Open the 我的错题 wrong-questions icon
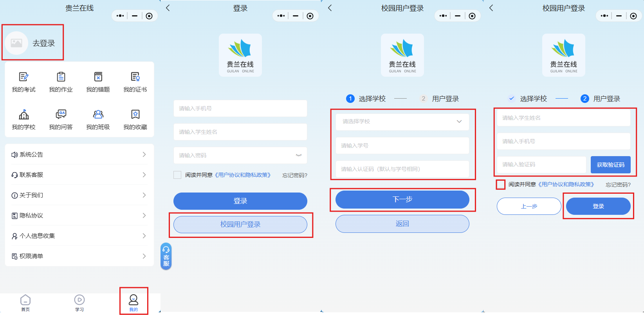 (98, 77)
